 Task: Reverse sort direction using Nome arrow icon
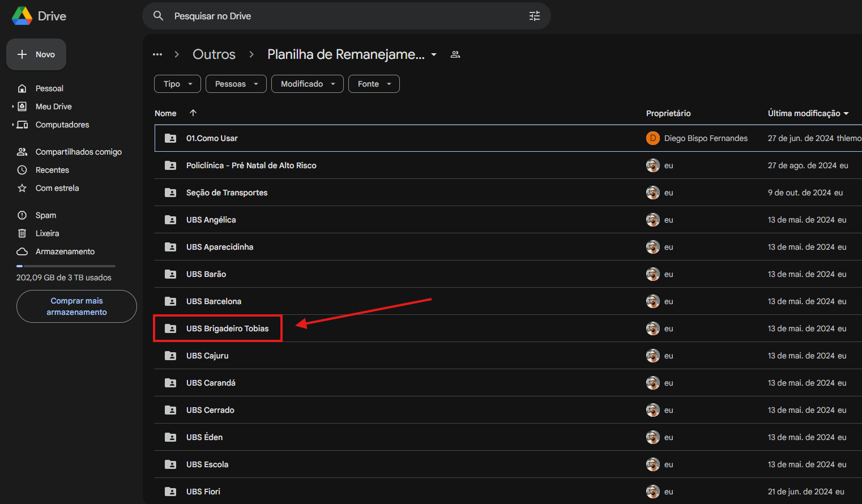[x=193, y=113]
